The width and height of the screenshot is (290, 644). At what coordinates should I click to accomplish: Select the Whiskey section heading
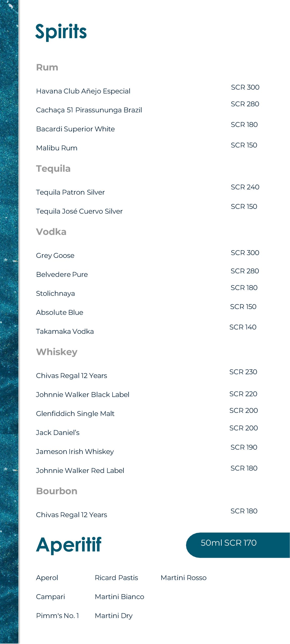57,352
